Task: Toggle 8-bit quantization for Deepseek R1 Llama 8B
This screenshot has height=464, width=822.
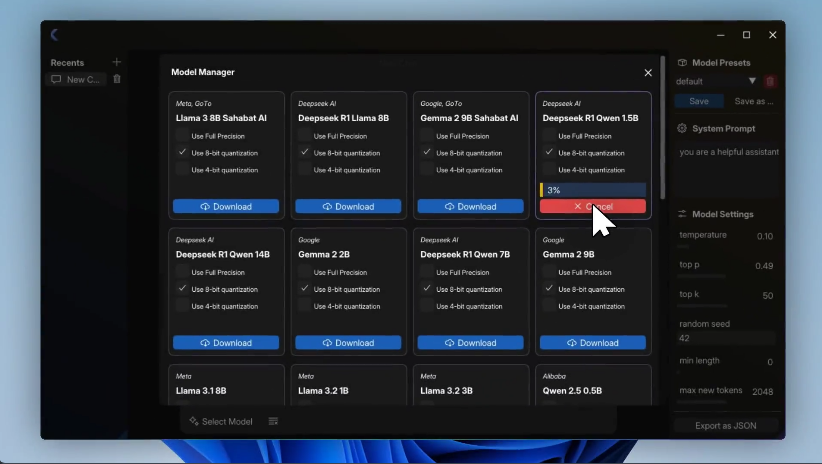Action: click(304, 152)
